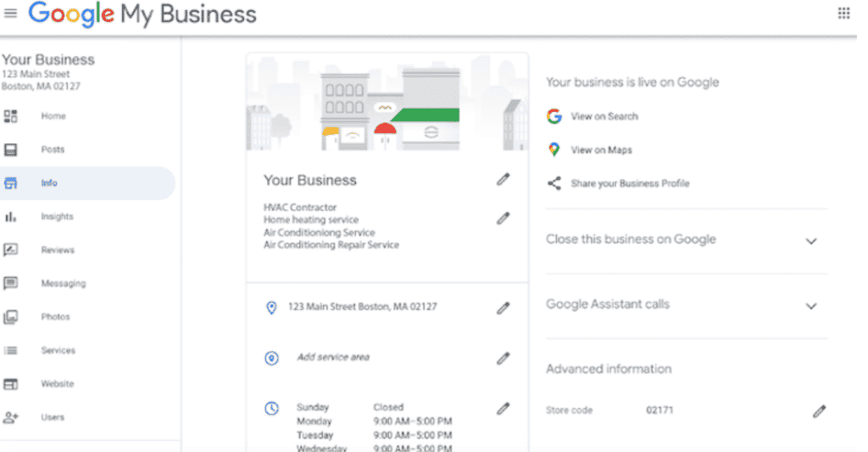Click the storefront illustration banner
This screenshot has width=868, height=452.
[387, 103]
